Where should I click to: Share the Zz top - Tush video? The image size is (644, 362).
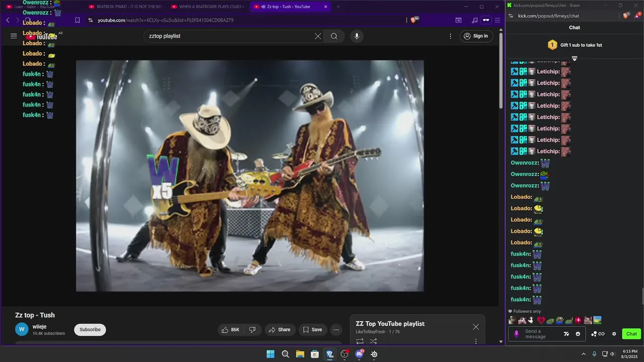[280, 330]
